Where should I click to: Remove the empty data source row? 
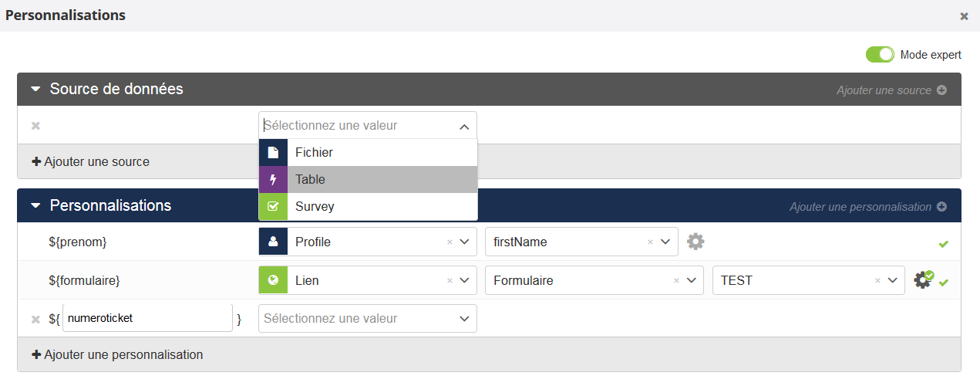click(35, 126)
